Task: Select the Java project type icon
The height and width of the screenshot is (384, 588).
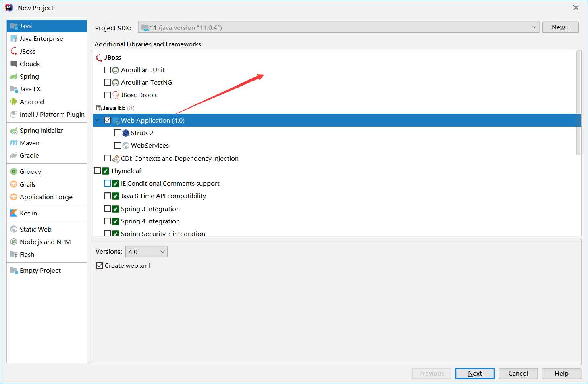Action: (x=14, y=26)
